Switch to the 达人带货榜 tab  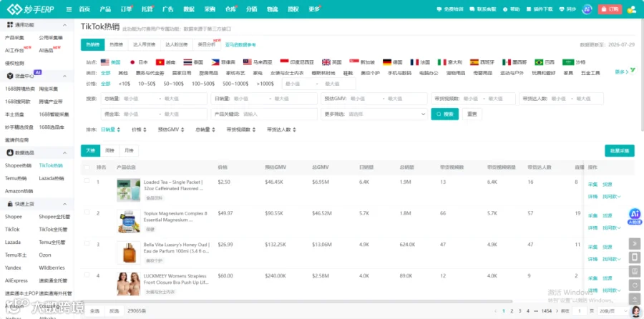point(142,45)
